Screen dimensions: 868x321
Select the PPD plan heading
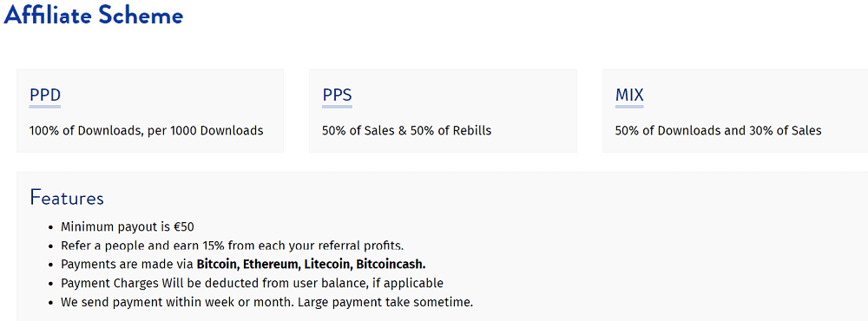coord(45,95)
